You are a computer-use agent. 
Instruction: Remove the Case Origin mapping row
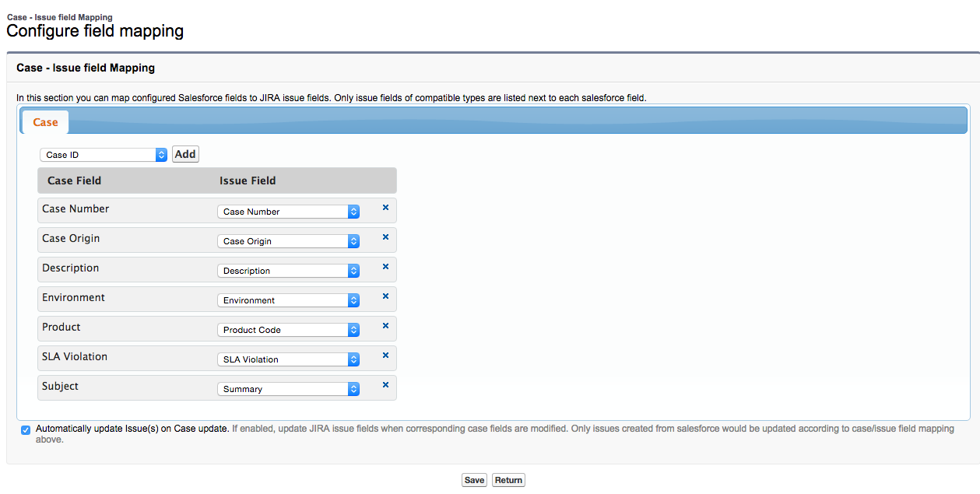point(385,237)
